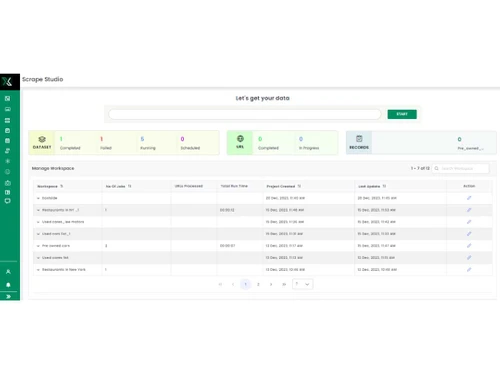Go to page 2 of workspaces
This screenshot has width=500, height=375.
click(258, 284)
